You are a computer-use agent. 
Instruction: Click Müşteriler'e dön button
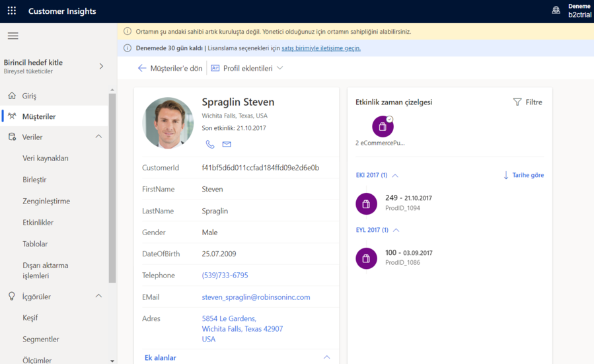(x=170, y=68)
